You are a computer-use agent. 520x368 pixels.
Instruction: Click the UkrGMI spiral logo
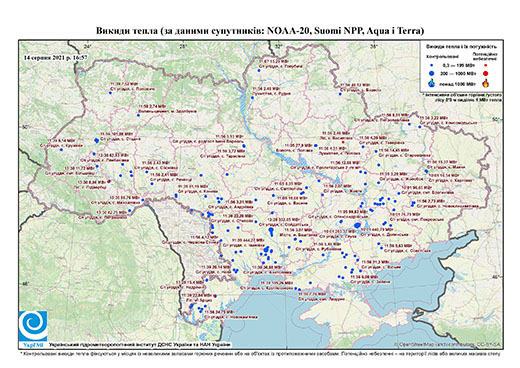click(x=33, y=326)
